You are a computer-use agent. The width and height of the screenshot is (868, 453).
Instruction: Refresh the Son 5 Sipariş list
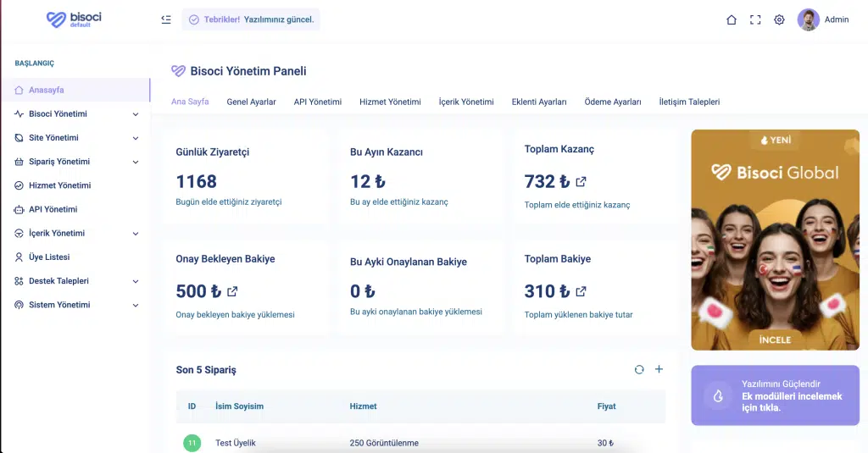click(639, 369)
